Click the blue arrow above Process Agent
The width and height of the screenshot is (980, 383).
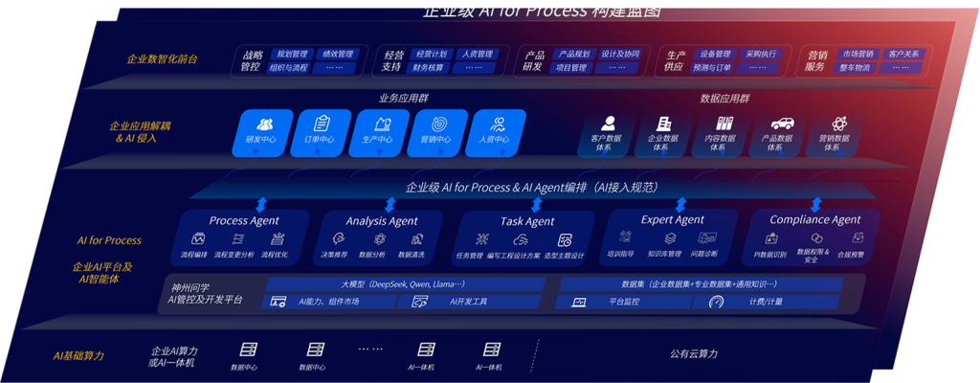tap(260, 204)
